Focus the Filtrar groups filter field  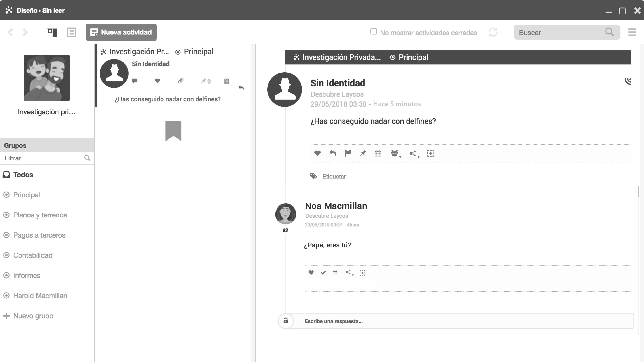pyautogui.click(x=47, y=158)
